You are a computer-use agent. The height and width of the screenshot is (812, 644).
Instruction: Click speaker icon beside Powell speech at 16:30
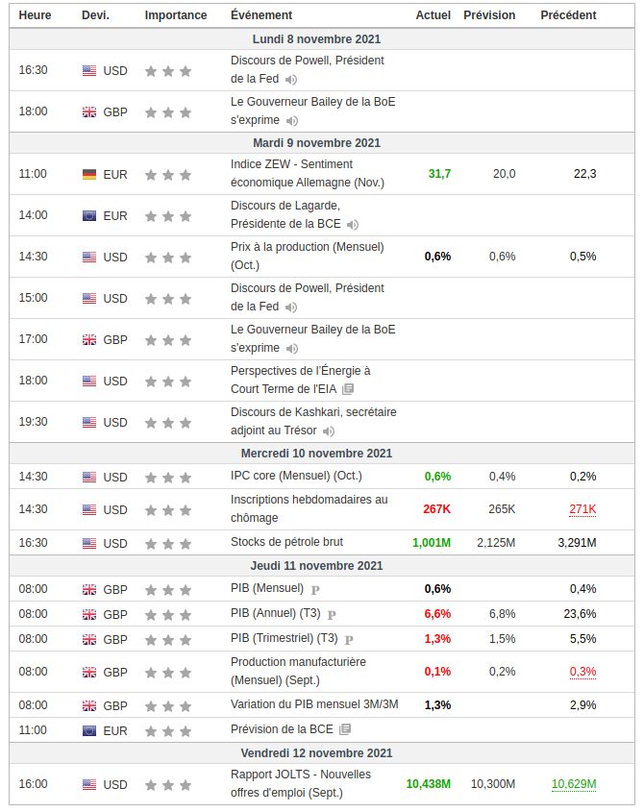click(291, 80)
